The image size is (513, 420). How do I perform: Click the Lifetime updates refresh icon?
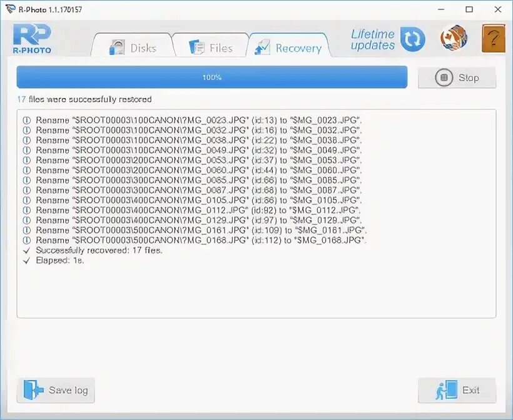coord(412,39)
